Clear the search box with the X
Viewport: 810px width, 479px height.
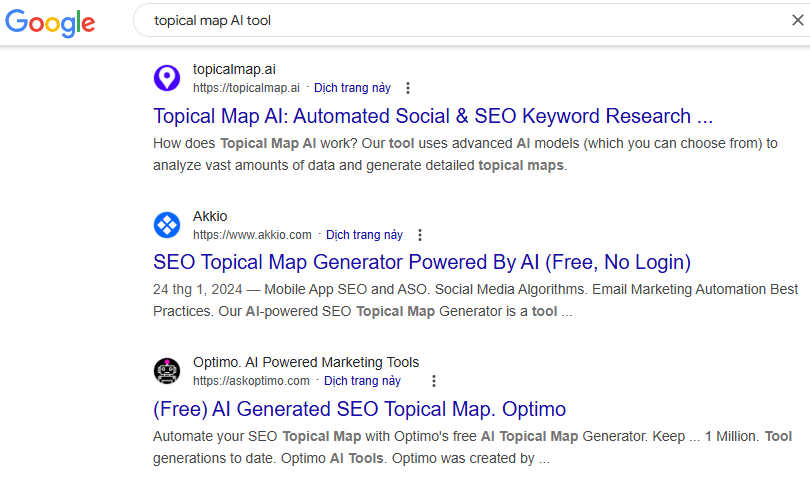click(798, 20)
